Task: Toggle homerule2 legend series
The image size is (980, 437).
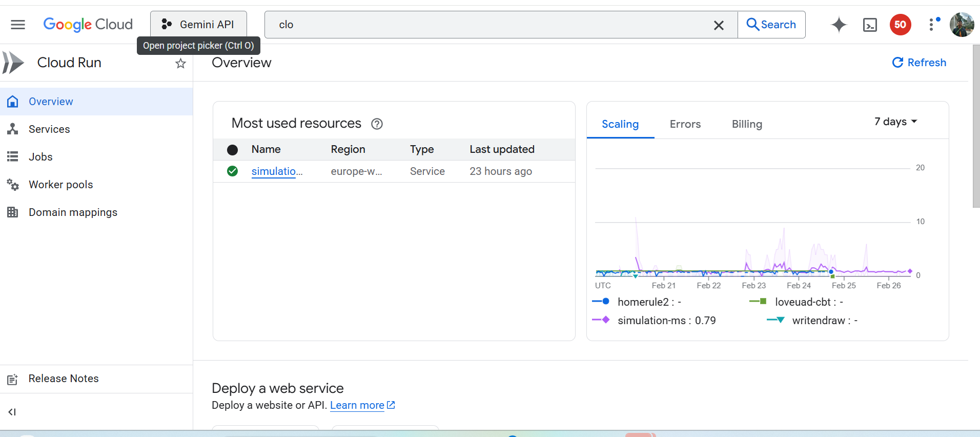Action: 637,302
